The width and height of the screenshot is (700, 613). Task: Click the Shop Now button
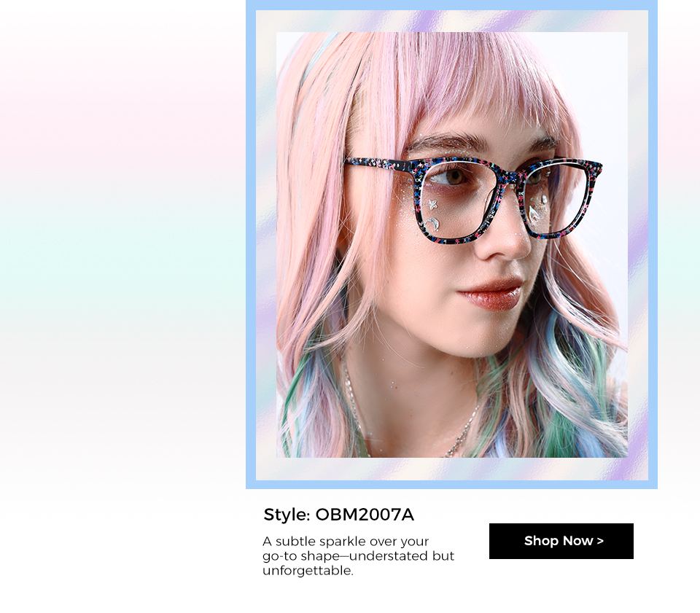tap(561, 541)
